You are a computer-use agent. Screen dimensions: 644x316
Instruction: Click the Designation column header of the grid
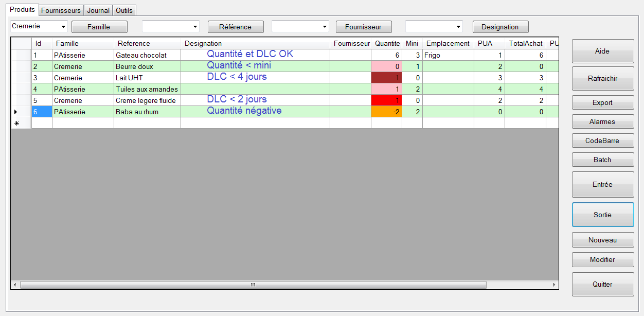[x=255, y=43]
